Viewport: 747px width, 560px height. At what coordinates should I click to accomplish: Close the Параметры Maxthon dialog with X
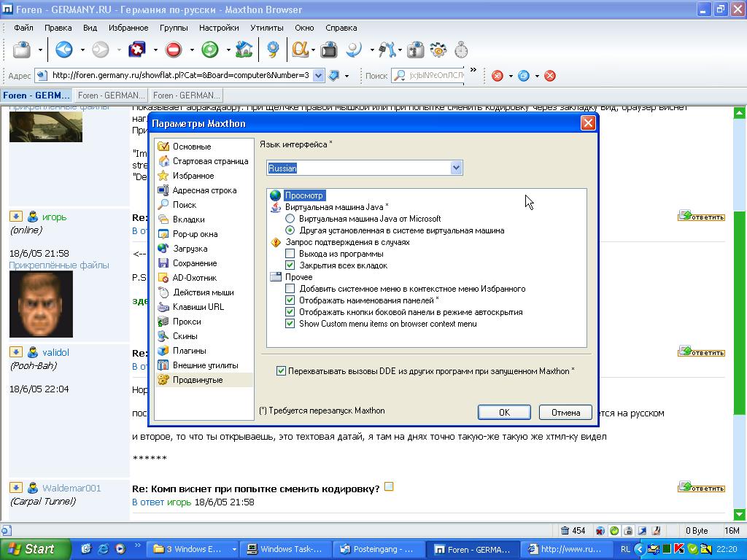tap(588, 123)
